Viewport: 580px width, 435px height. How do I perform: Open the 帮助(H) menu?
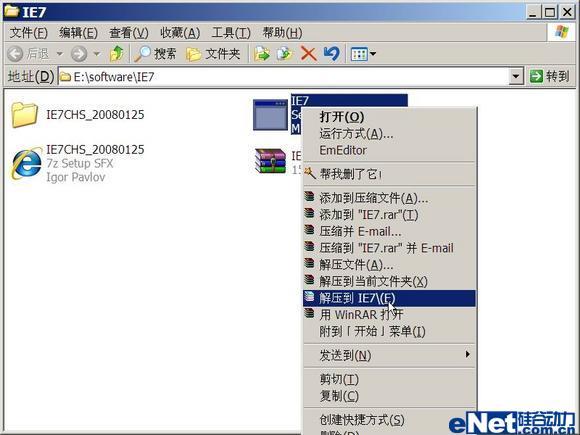[282, 33]
